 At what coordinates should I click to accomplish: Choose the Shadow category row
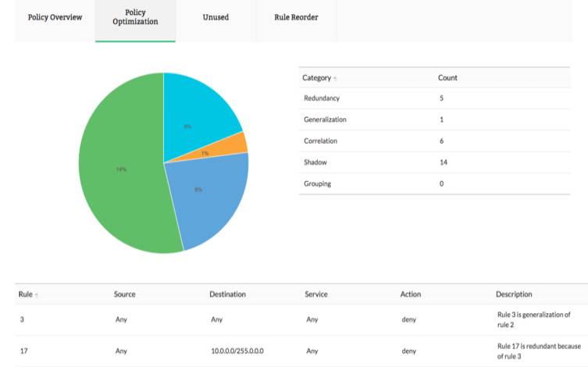315,162
